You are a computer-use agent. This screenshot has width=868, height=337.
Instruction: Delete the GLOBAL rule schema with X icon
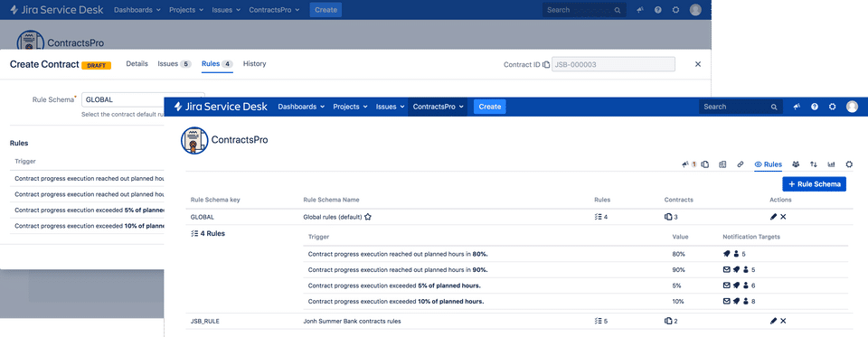[783, 217]
